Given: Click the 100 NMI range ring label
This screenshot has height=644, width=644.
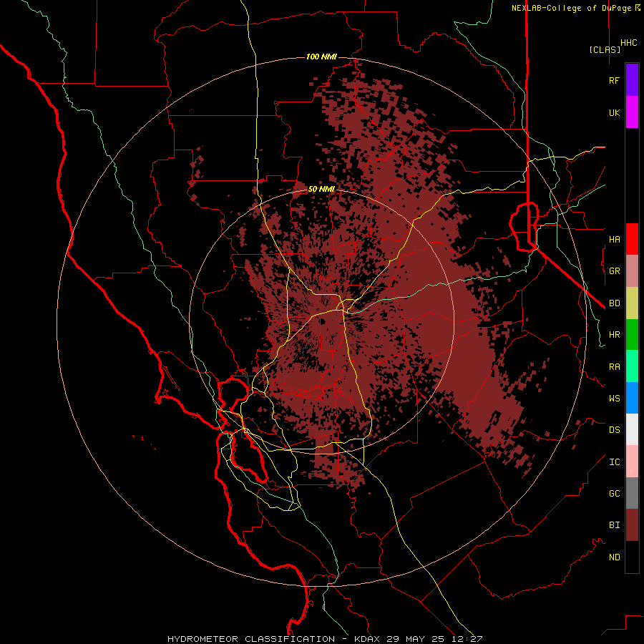Looking at the screenshot, I should click(x=321, y=57).
